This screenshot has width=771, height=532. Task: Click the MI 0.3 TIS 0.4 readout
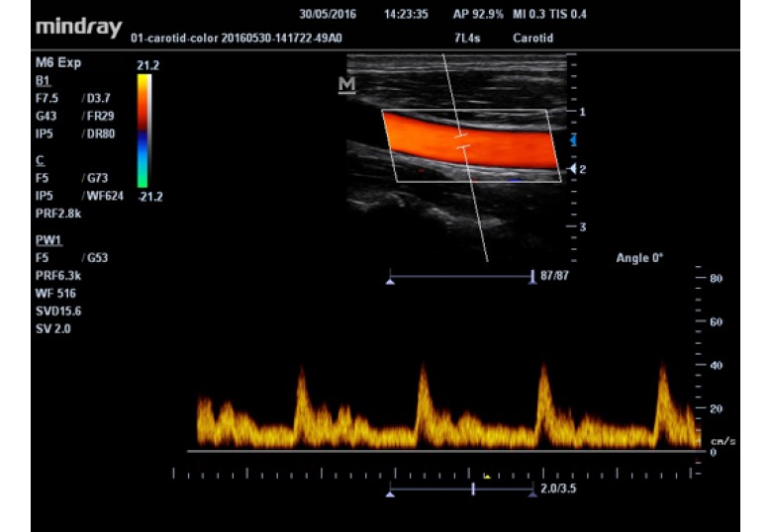[549, 14]
